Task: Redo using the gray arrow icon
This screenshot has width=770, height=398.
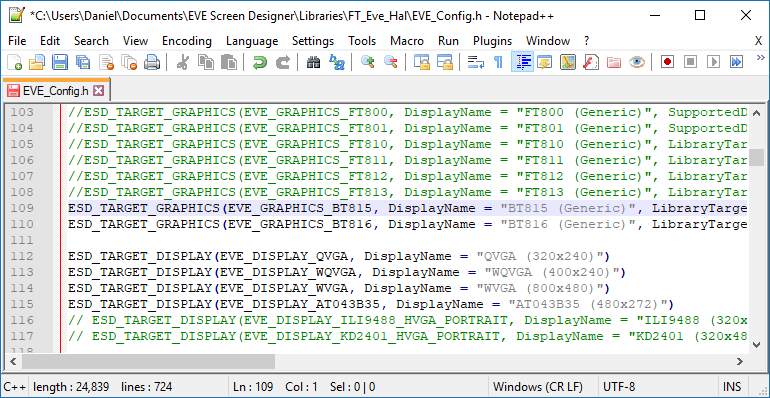Action: (x=282, y=62)
